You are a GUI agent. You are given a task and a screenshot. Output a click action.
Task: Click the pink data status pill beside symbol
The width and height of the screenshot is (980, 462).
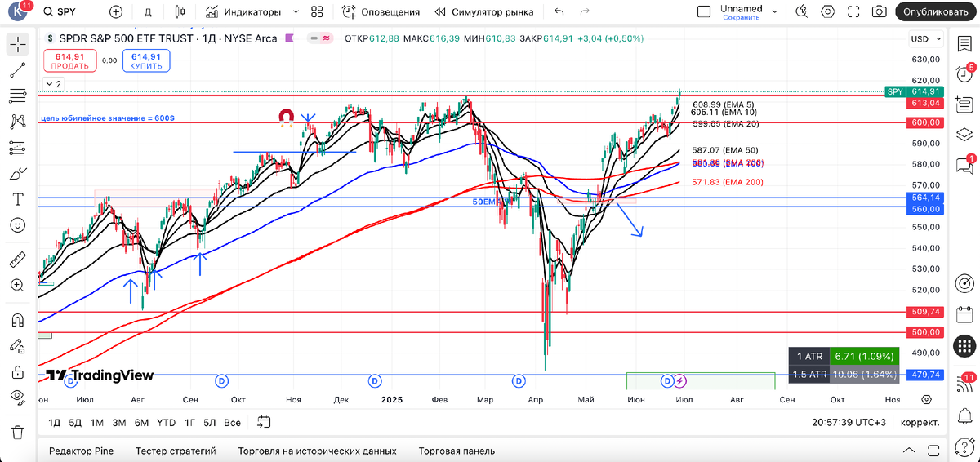point(327,38)
